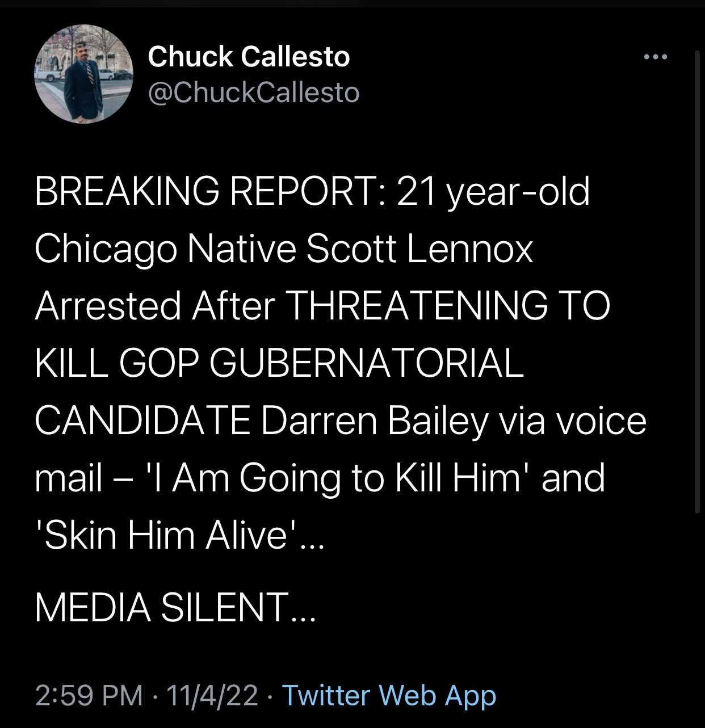Click the 2:59 PM timestamp
The height and width of the screenshot is (728, 705).
(89, 695)
